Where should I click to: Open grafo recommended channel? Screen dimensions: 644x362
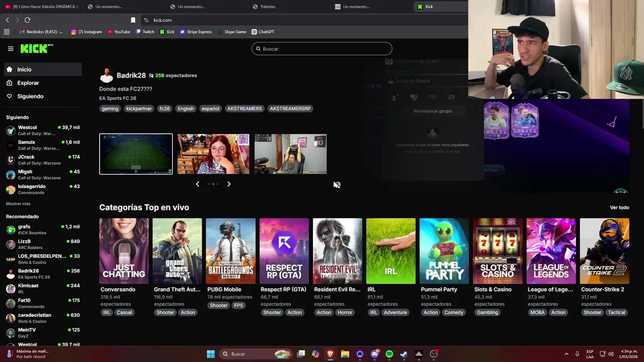43,230
